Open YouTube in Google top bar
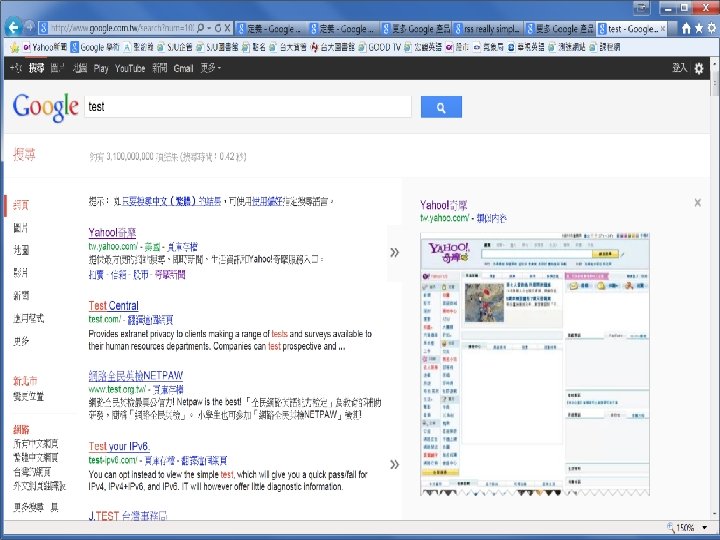Screen dimensions: 720x540 [x=130, y=68]
